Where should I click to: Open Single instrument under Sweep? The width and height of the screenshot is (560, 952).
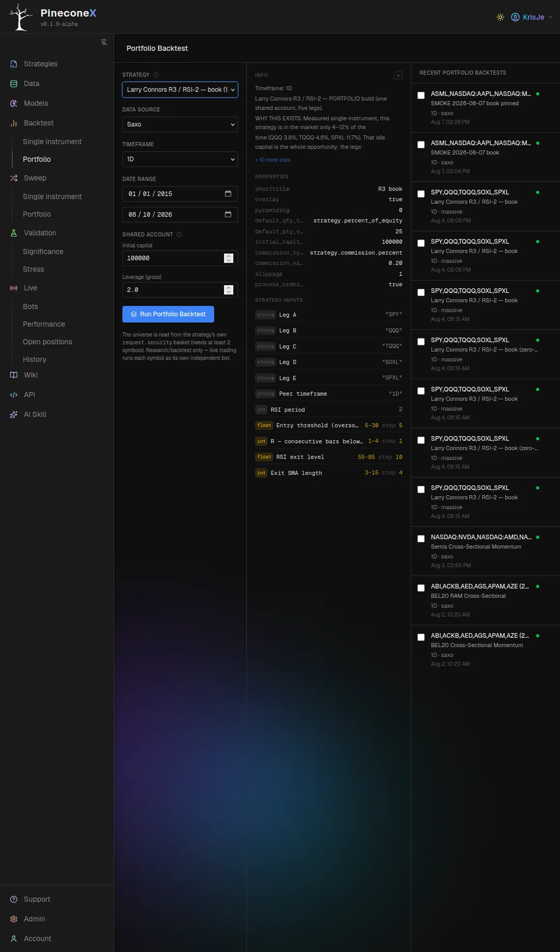(52, 197)
